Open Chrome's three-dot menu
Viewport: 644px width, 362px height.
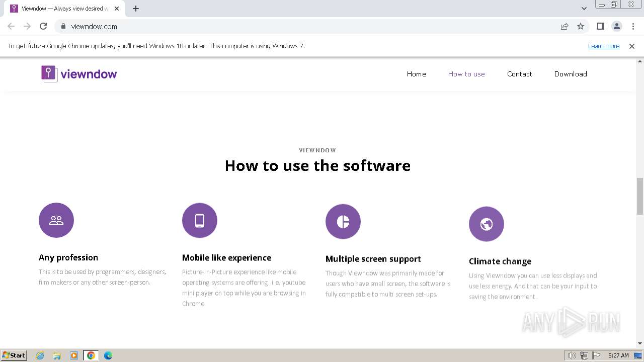click(633, 26)
